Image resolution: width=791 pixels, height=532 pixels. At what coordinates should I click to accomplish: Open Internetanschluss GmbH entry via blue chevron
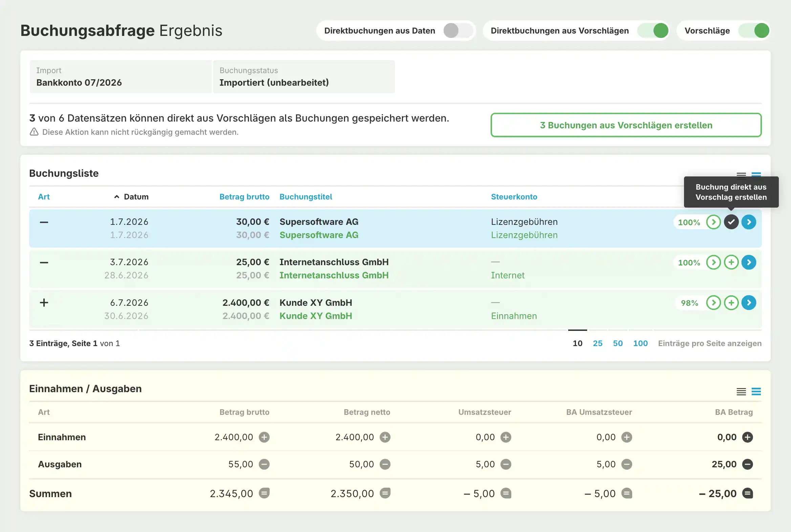click(x=749, y=262)
